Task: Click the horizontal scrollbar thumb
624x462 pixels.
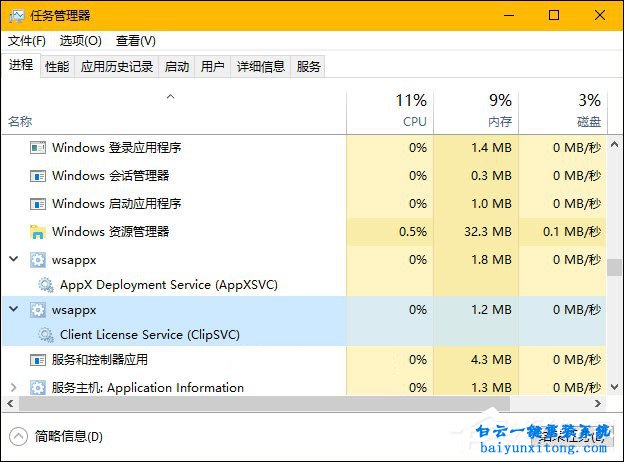Action: coord(264,404)
